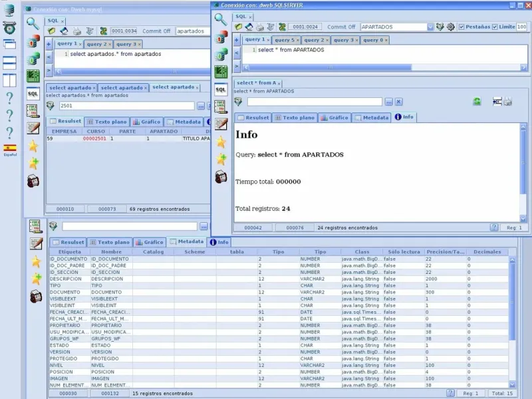
Task: Open folder icon in mysql window toolbar
Action: point(52,31)
